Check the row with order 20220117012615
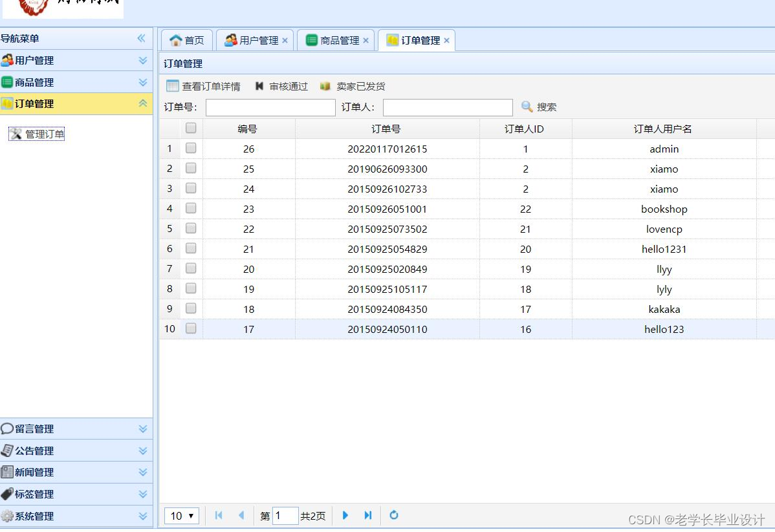The width and height of the screenshot is (775, 532). [x=191, y=148]
